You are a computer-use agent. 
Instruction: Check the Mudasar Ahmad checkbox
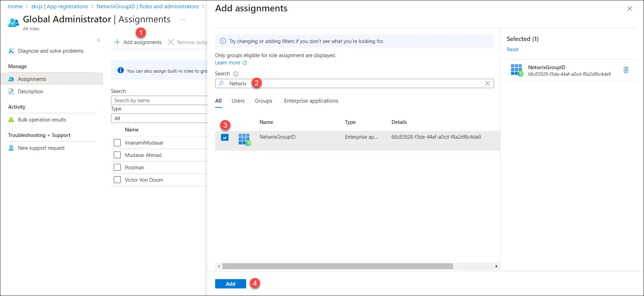pyautogui.click(x=117, y=155)
